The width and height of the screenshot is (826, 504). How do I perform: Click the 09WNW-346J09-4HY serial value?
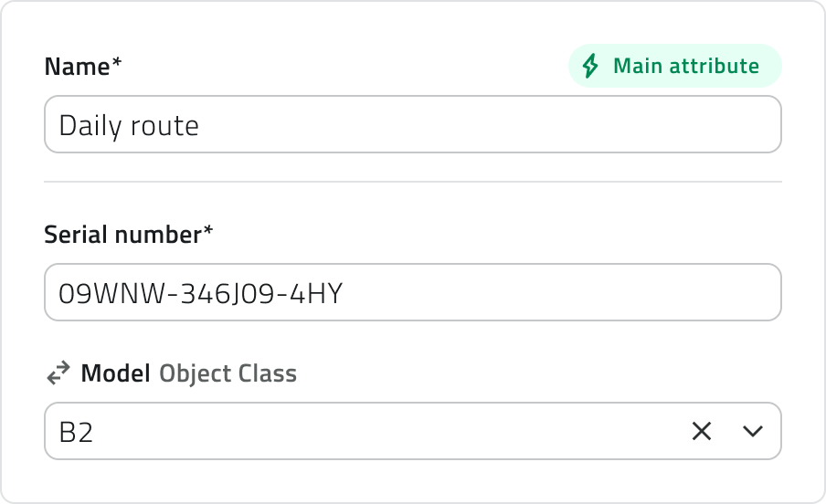coord(200,293)
